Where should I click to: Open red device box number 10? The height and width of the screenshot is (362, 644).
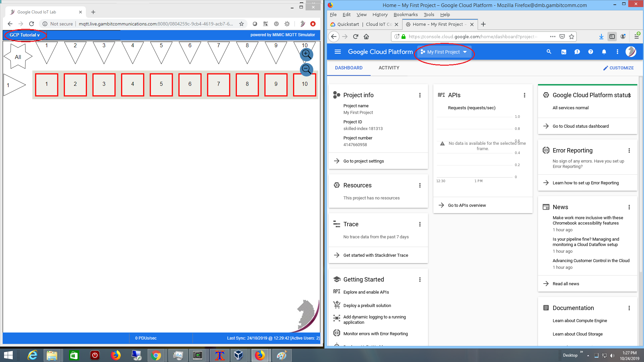click(x=305, y=84)
